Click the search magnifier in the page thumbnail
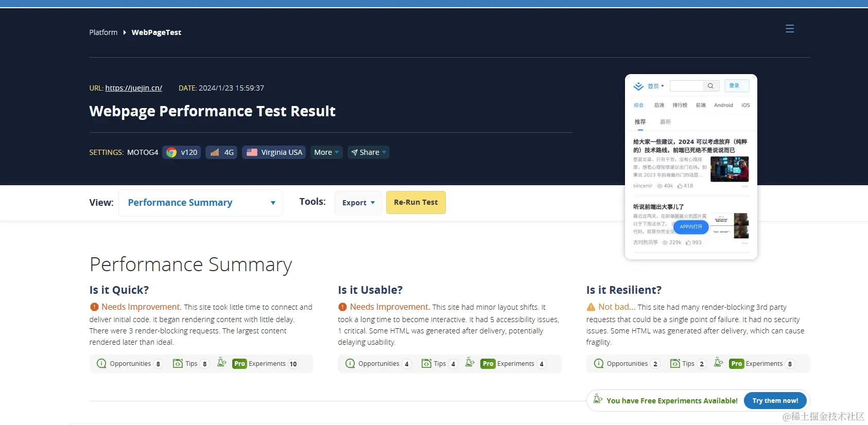The width and height of the screenshot is (868, 425). click(710, 86)
